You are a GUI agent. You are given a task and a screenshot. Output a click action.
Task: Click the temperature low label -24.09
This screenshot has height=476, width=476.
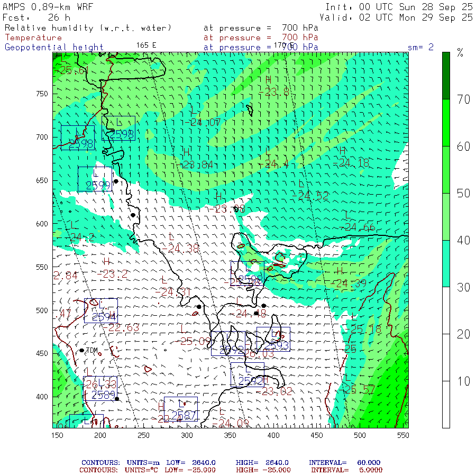[231, 423]
